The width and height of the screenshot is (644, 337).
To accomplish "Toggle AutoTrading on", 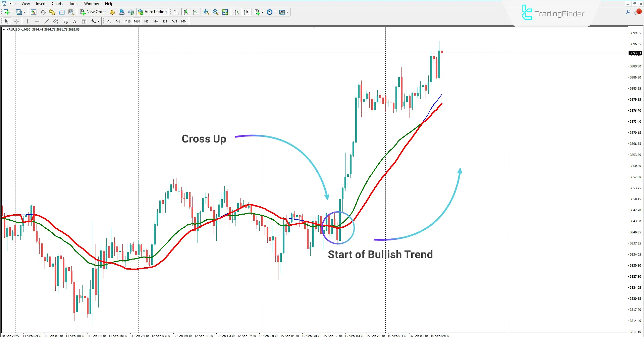I will pos(153,12).
